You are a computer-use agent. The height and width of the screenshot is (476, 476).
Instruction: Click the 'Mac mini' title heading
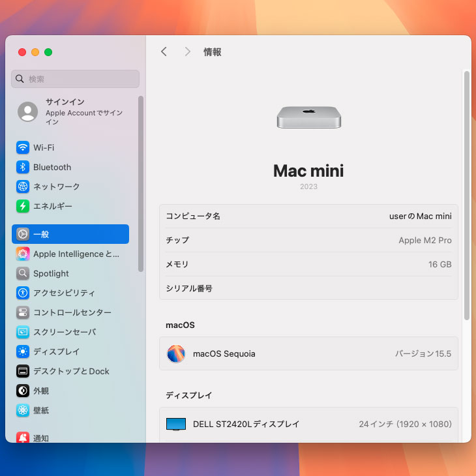[308, 171]
